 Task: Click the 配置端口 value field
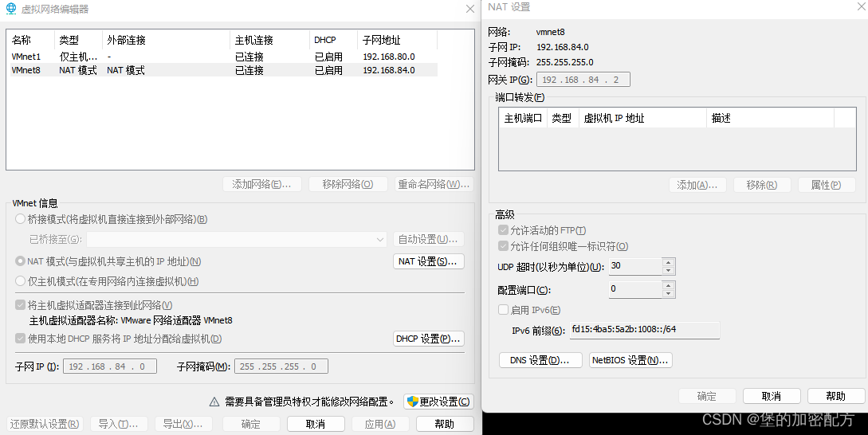click(x=635, y=289)
